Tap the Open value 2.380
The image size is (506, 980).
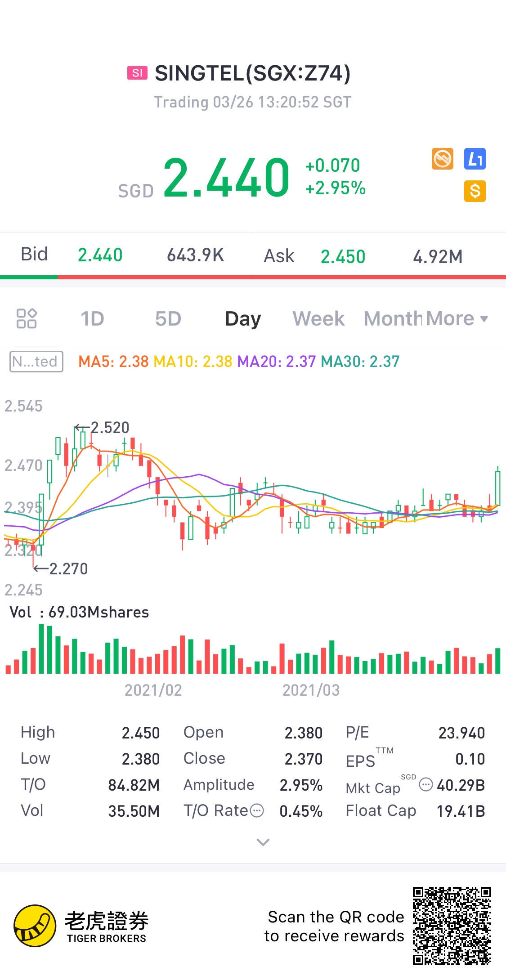pyautogui.click(x=304, y=733)
